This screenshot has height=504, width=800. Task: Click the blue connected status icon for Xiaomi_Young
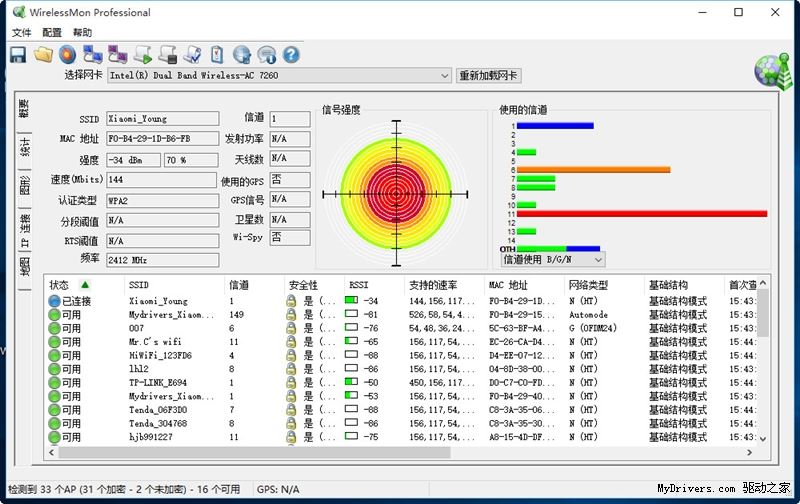(x=55, y=301)
